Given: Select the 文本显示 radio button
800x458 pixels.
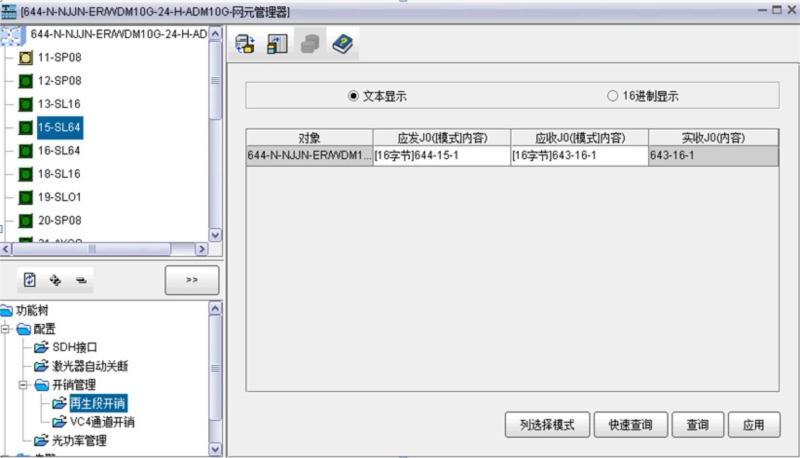Looking at the screenshot, I should coord(353,96).
